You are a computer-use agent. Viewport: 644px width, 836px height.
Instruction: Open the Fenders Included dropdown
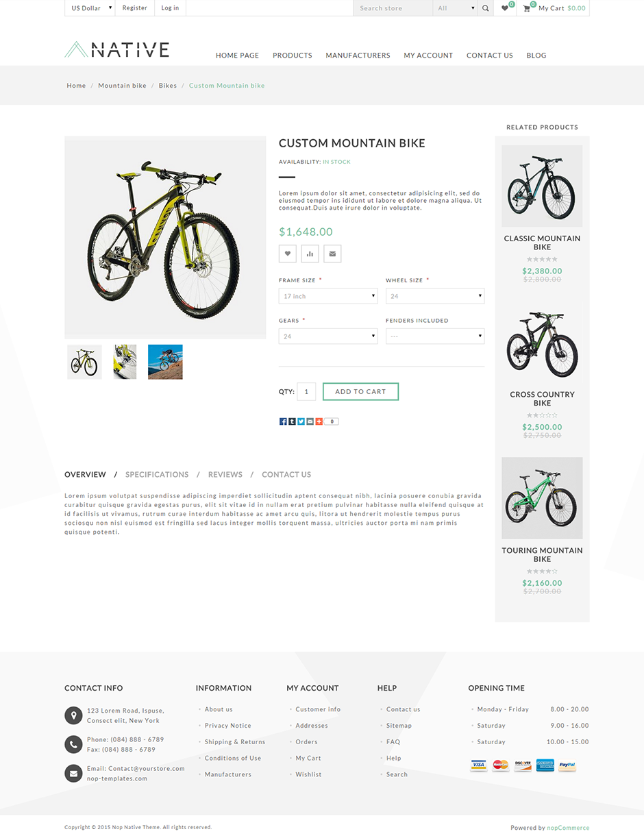point(435,336)
